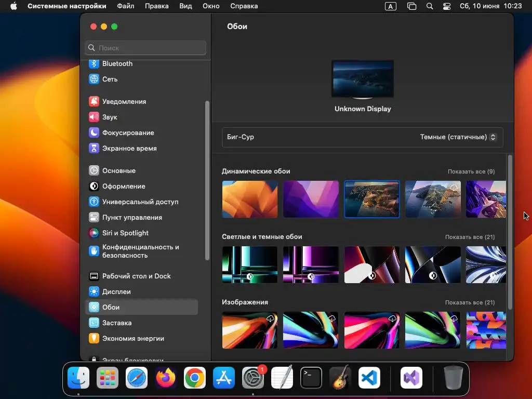Select Обои in the sidebar
Screen dimensions: 532x399
pos(141,307)
